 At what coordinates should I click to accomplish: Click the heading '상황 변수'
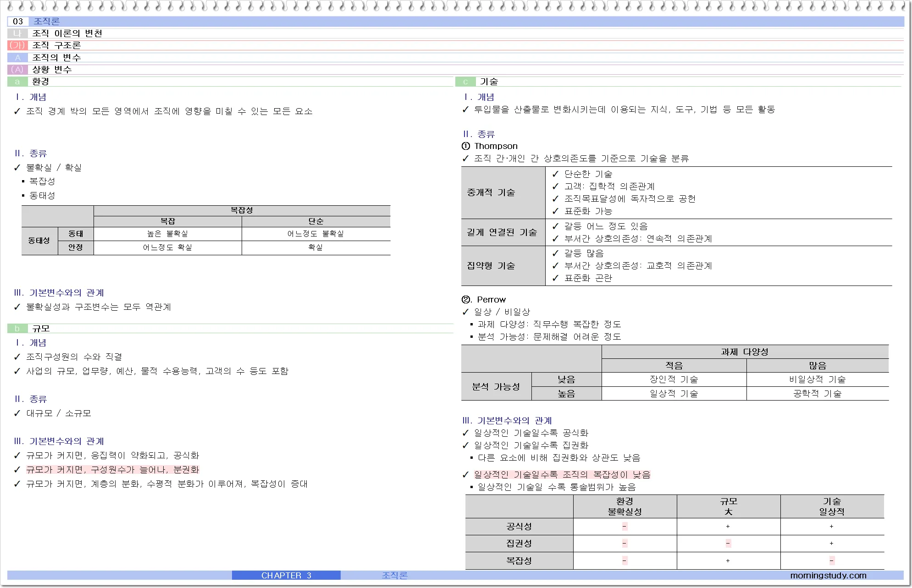[52, 69]
